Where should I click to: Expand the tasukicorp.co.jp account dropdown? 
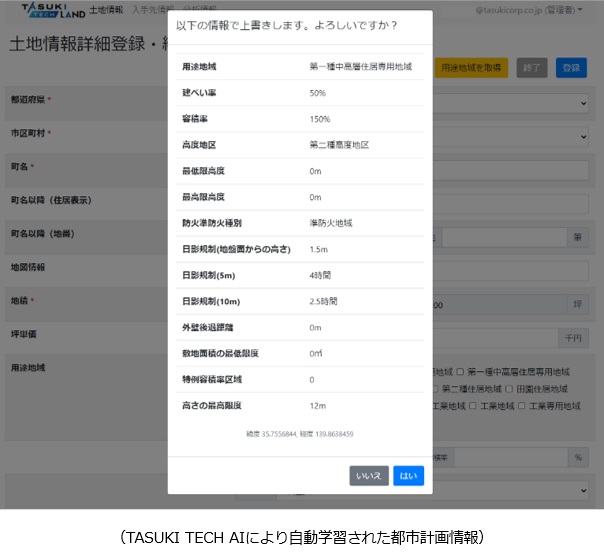pyautogui.click(x=529, y=10)
